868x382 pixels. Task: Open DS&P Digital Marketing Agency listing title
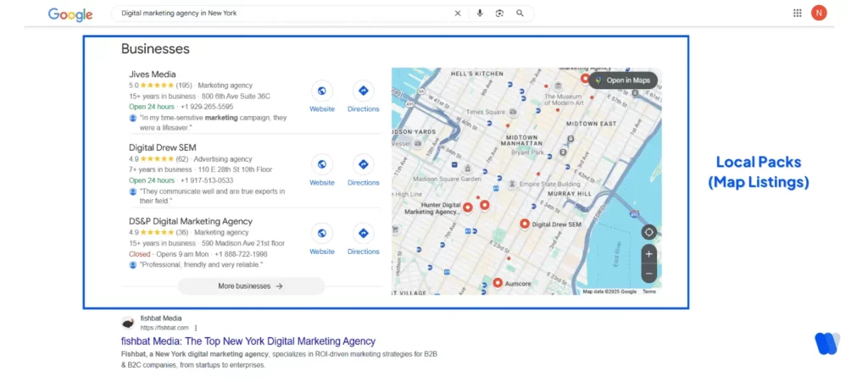[x=191, y=221]
